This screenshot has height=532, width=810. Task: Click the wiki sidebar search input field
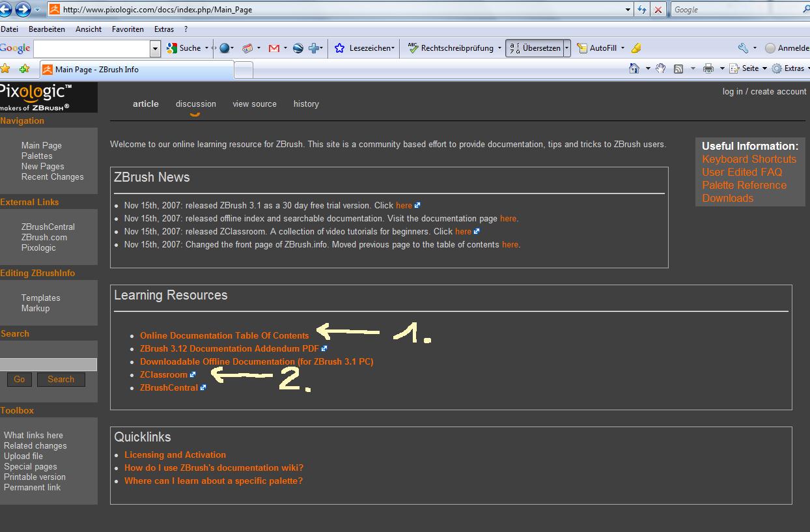[x=48, y=365]
